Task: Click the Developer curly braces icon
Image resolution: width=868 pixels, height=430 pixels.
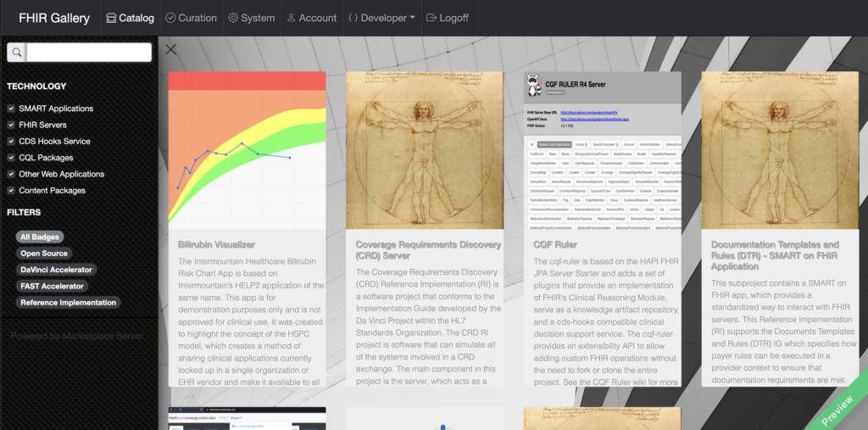Action: pyautogui.click(x=353, y=18)
